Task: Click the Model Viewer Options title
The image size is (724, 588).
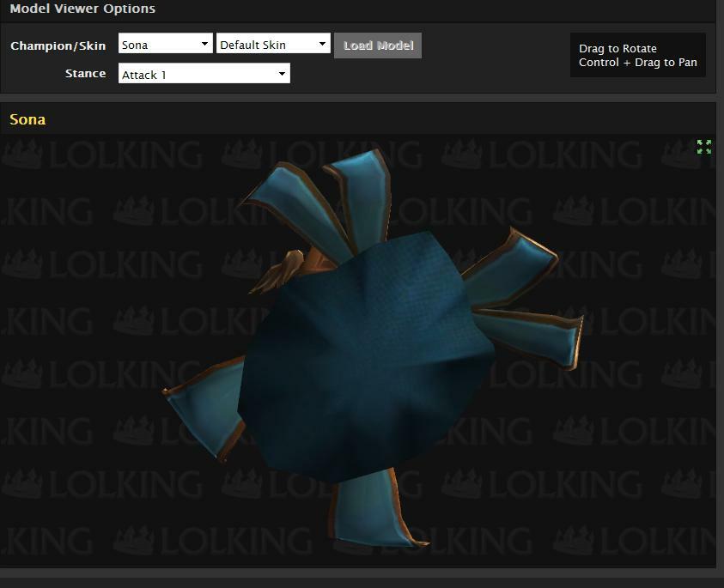Action: point(82,9)
